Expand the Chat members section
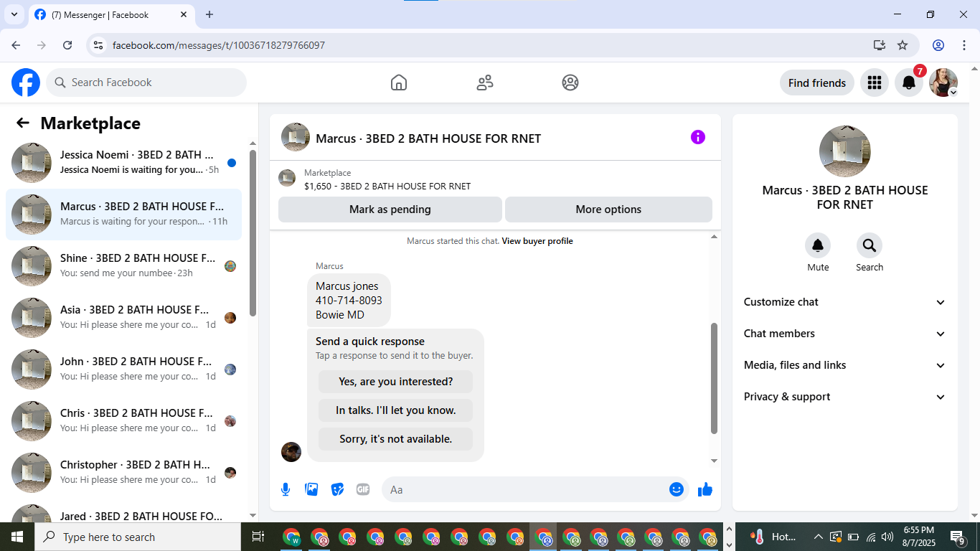The width and height of the screenshot is (980, 551). pyautogui.click(x=845, y=334)
